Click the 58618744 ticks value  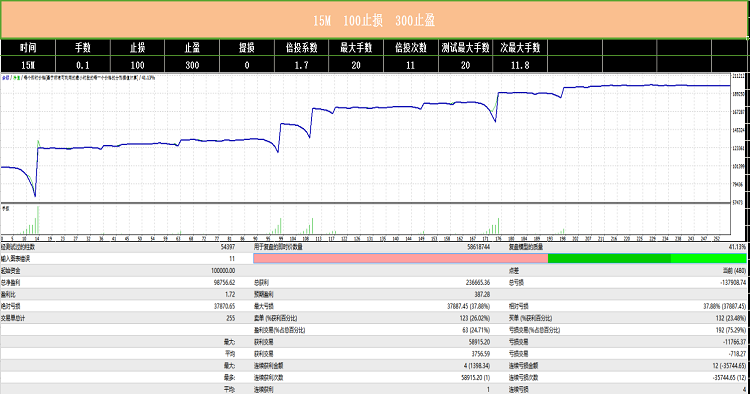[x=478, y=247]
